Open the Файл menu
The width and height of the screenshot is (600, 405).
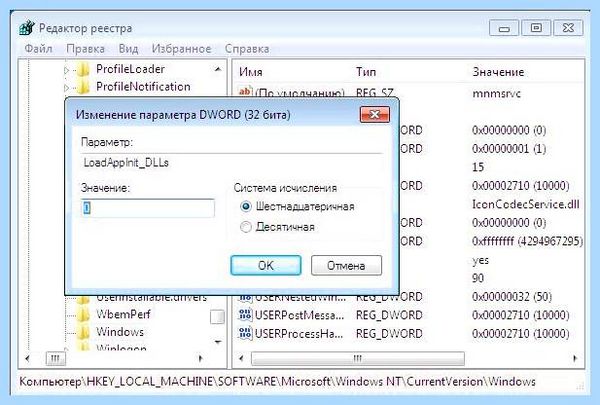38,49
